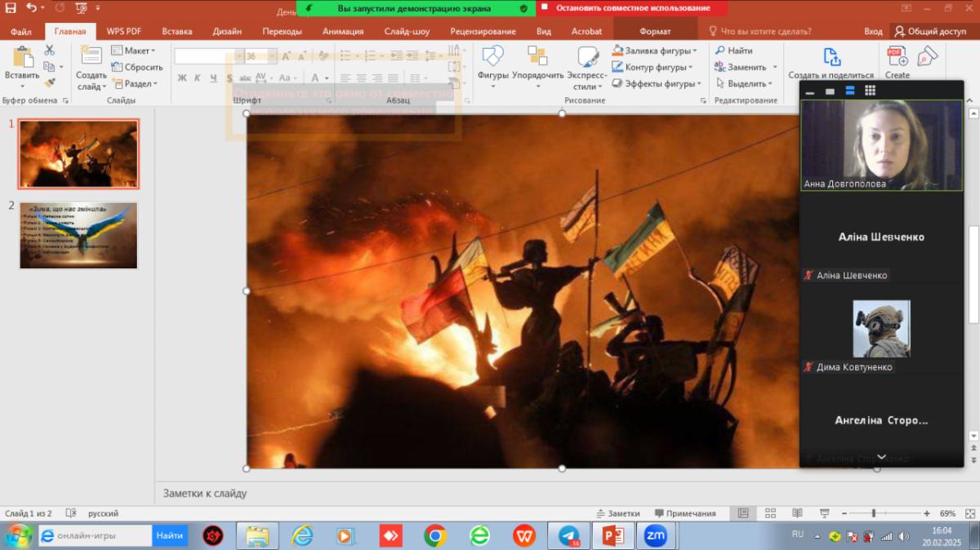The image size is (980, 550).
Task: Click the language indicator русский
Action: pyautogui.click(x=103, y=513)
